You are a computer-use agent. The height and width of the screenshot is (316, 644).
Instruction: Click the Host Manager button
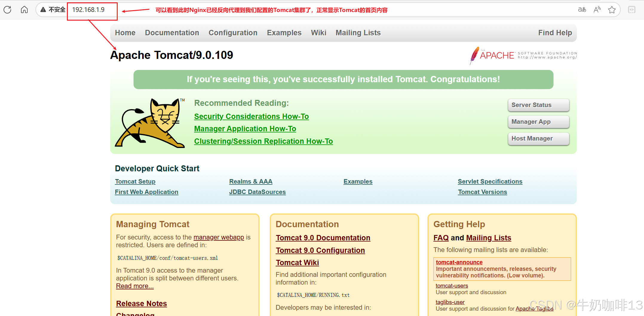539,138
